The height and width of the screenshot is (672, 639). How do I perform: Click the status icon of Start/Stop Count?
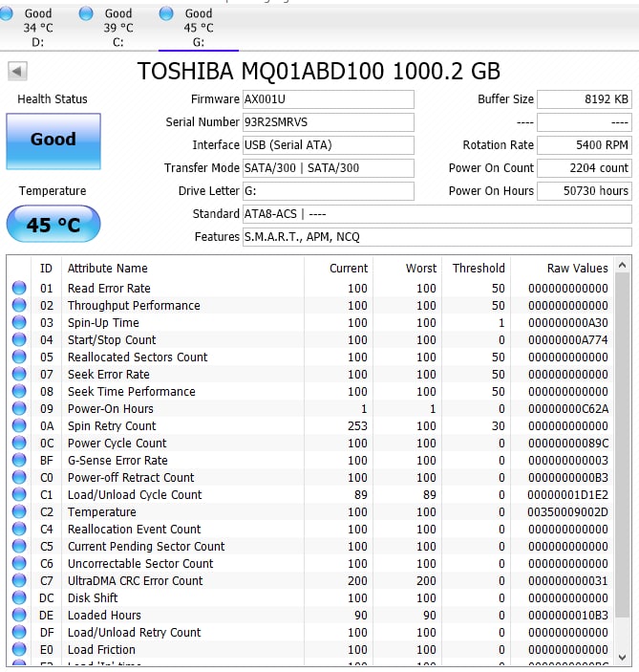(x=19, y=339)
